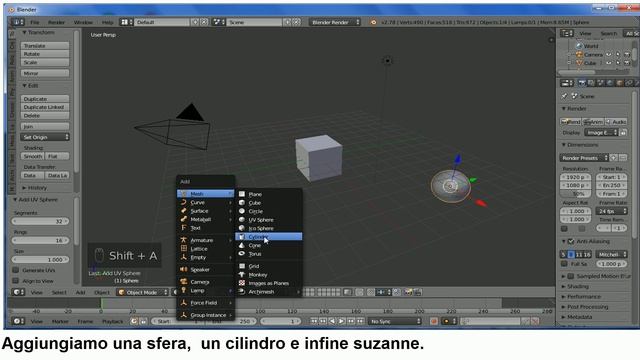
Task: Add a Torus mesh
Action: click(268, 254)
